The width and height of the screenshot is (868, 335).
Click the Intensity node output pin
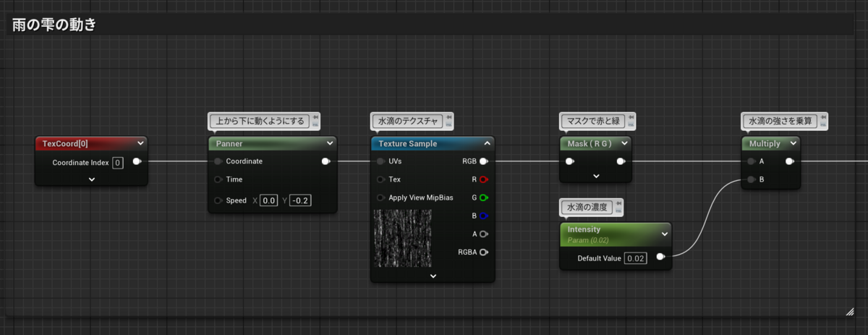[660, 258]
